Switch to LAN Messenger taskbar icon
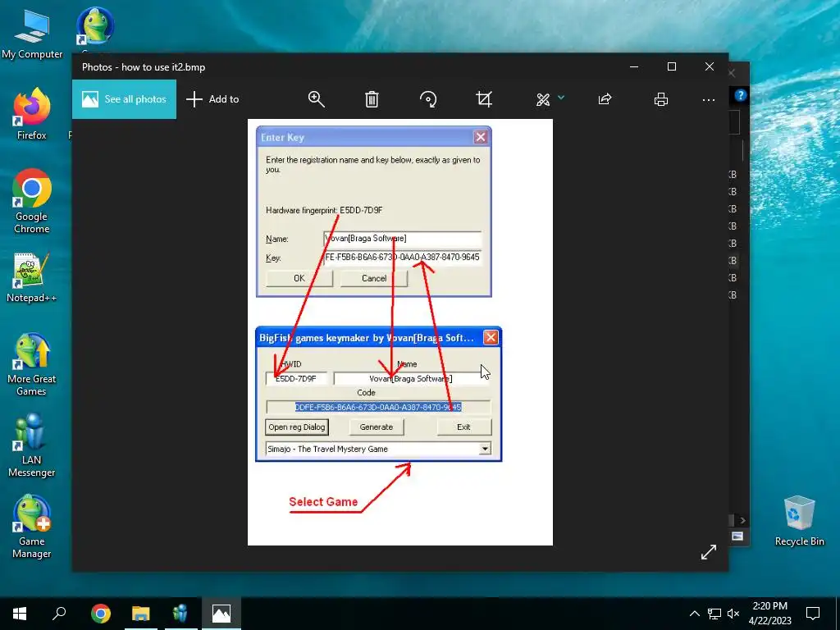This screenshot has width=840, height=630. pos(180,614)
